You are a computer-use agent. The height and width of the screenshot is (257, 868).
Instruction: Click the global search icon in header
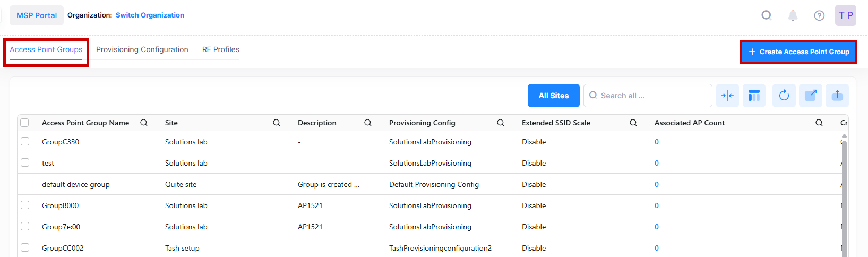[767, 15]
